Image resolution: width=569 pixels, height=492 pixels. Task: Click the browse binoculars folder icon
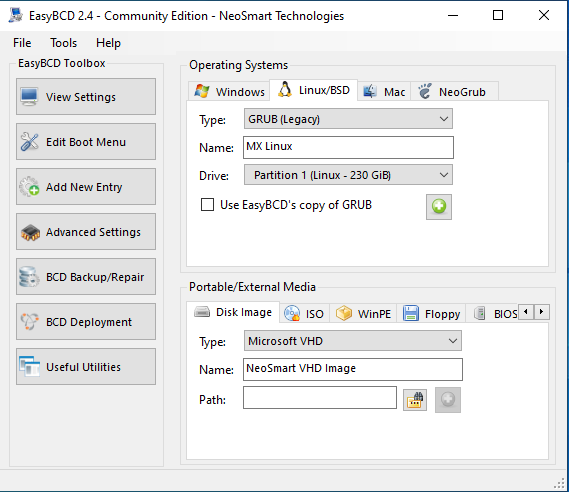pyautogui.click(x=415, y=400)
